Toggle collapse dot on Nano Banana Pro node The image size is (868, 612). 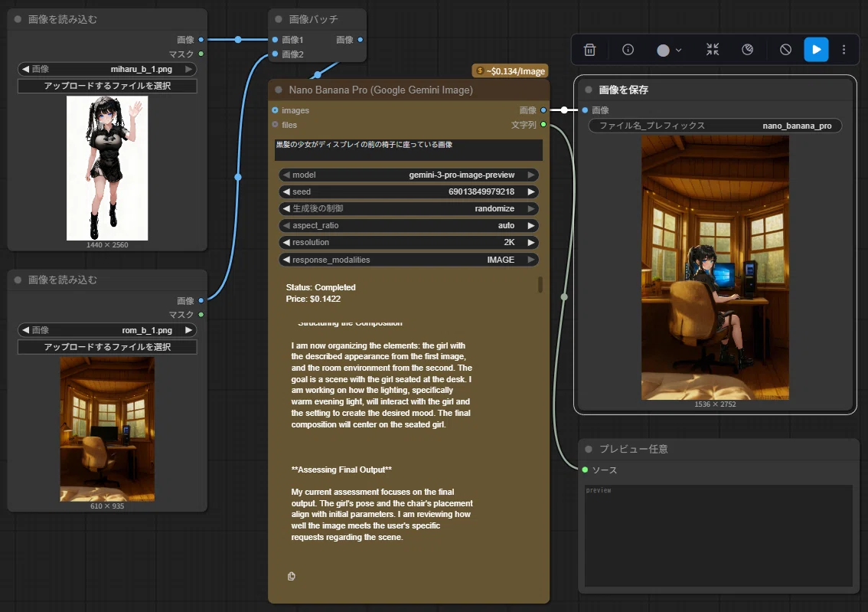(279, 90)
